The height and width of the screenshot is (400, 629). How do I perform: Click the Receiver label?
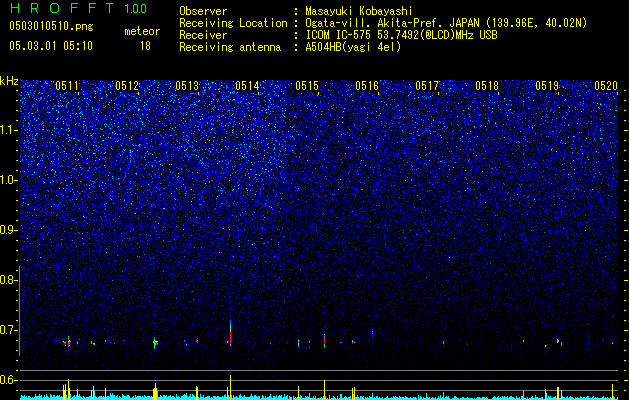click(203, 35)
